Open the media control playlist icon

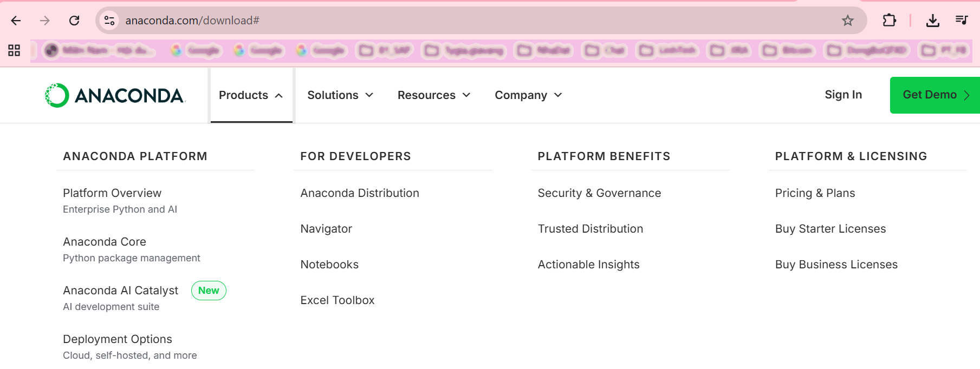[962, 21]
